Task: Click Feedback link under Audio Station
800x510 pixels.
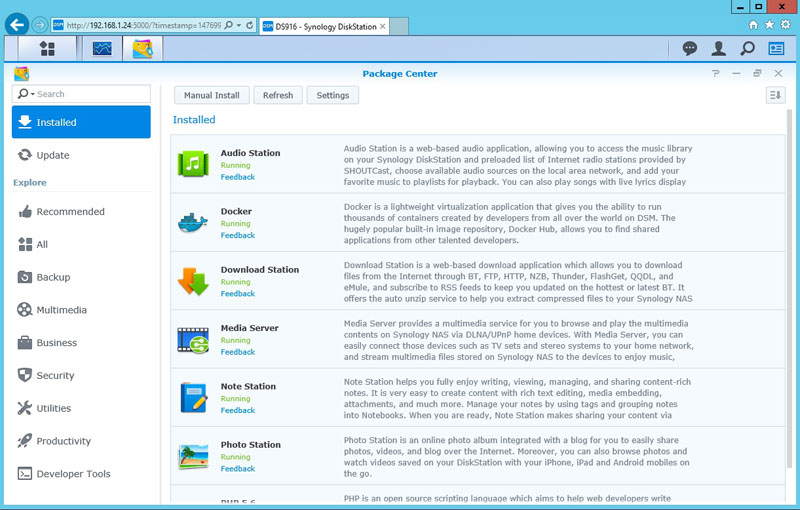Action: coord(238,177)
